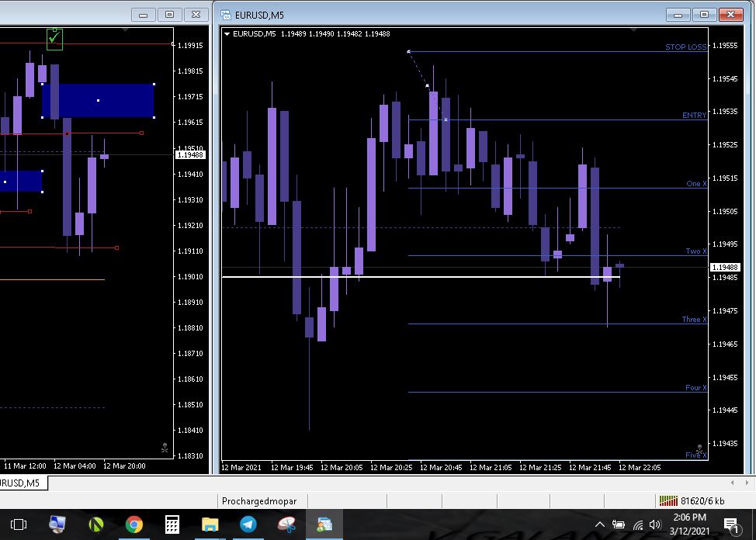The width and height of the screenshot is (756, 540).
Task: Click the 11 Mar 12:00 time label
Action: 25,466
